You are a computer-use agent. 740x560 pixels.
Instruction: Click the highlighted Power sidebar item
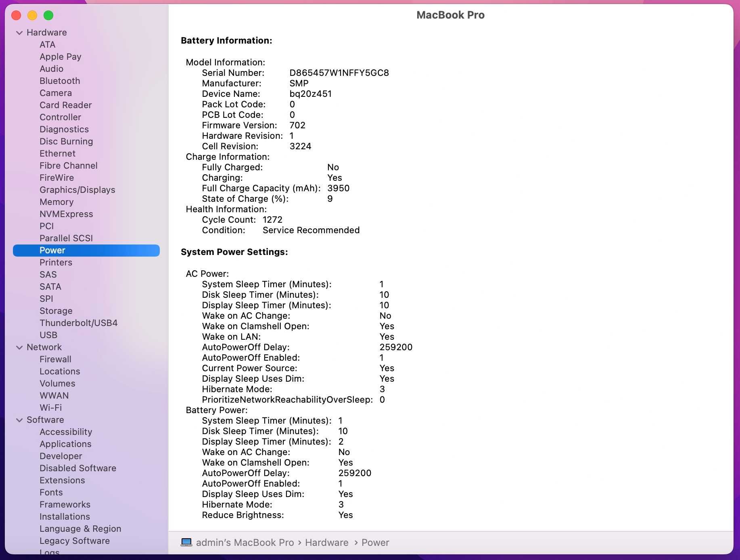(86, 251)
